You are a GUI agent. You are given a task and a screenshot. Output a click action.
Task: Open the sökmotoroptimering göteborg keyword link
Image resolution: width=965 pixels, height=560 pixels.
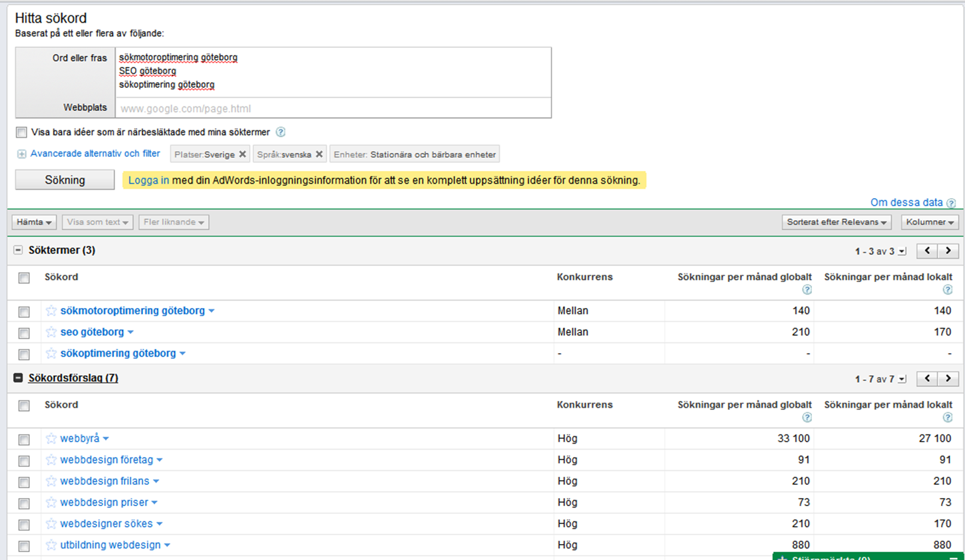(132, 311)
